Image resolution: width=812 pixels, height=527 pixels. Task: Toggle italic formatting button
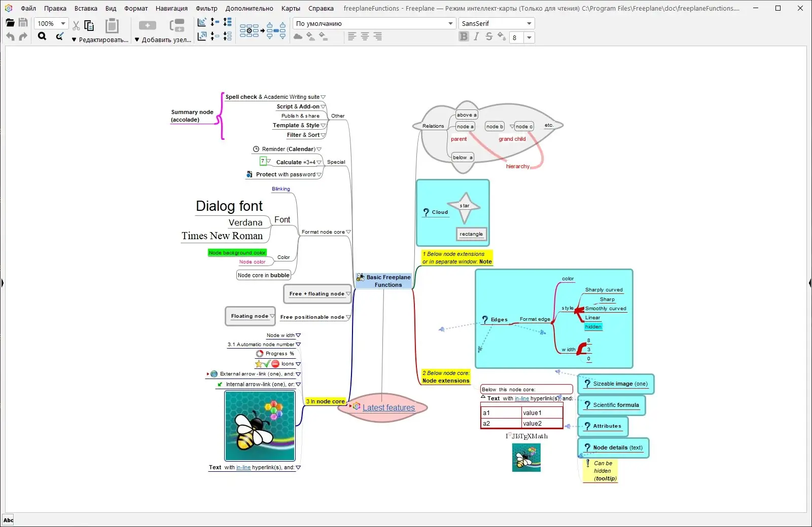coord(476,36)
